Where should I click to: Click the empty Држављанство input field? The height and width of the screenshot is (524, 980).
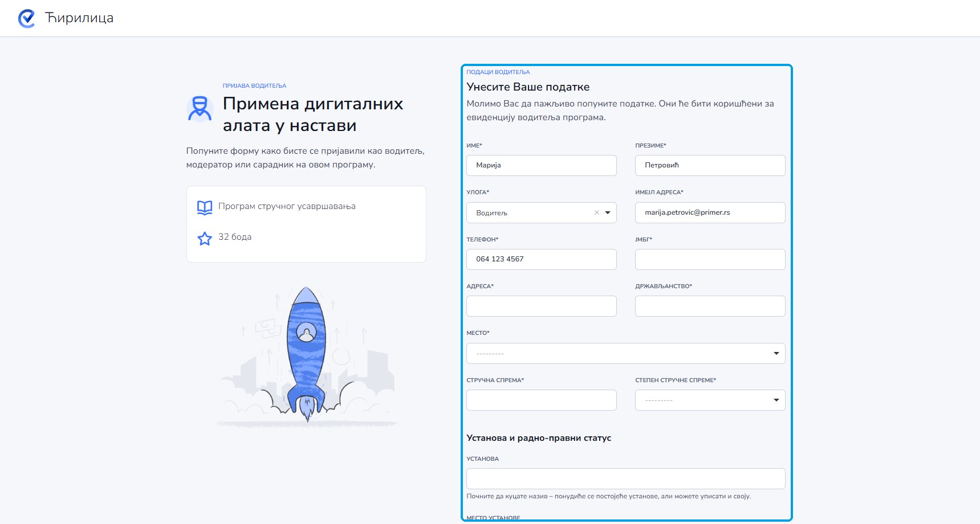(710, 306)
